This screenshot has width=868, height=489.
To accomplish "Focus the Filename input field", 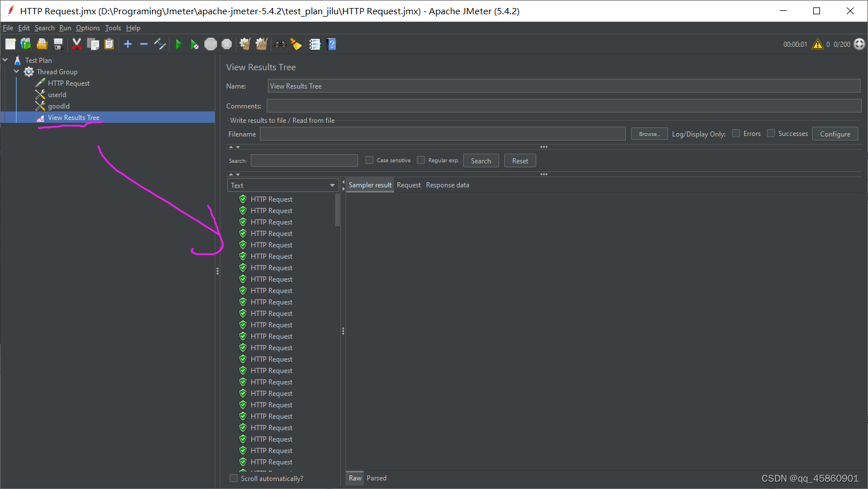I will point(443,134).
